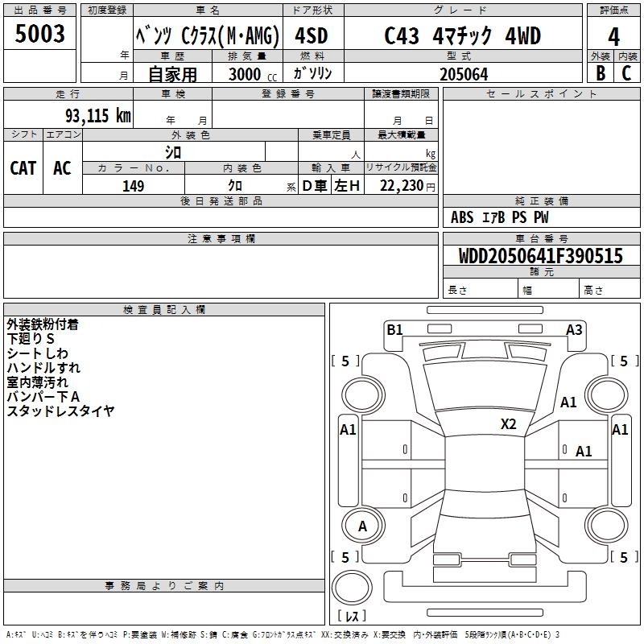Image resolution: width=644 pixels, height=644 pixels.
Task: Click import type D車
Action: (315, 186)
